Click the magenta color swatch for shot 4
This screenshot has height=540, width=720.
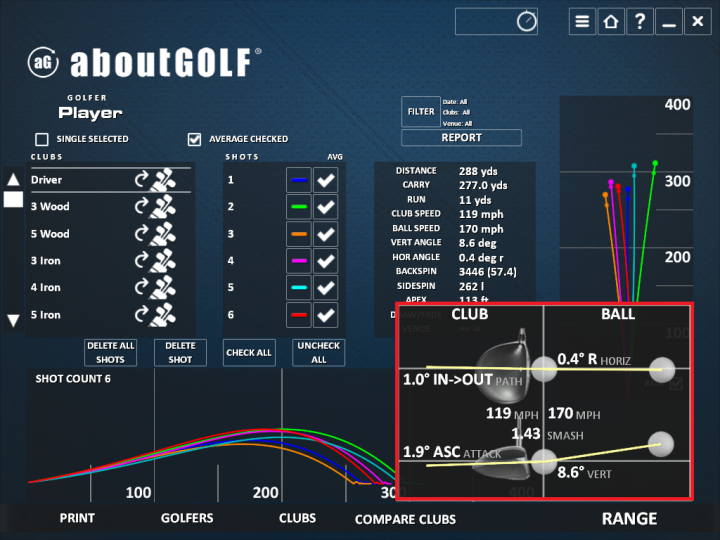point(298,261)
